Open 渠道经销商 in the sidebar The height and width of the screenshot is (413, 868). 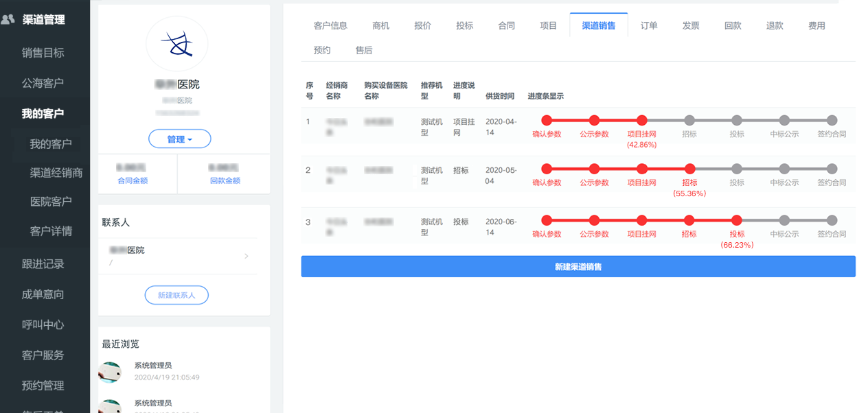point(56,172)
